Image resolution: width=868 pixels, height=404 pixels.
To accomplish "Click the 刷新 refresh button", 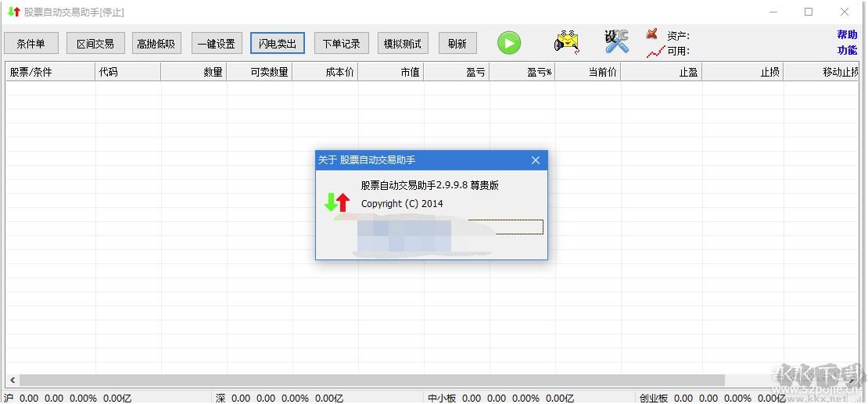I will (x=457, y=43).
